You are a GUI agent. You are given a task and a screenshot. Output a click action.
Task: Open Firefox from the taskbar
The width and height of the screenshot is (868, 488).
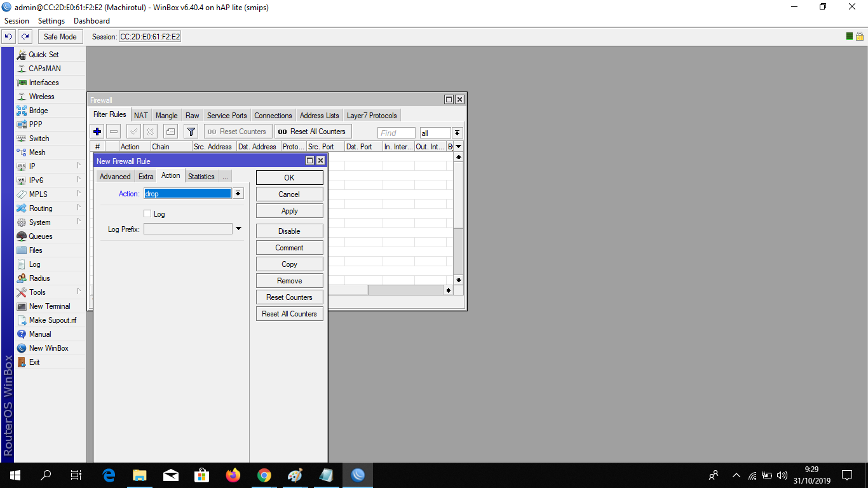[x=233, y=475]
